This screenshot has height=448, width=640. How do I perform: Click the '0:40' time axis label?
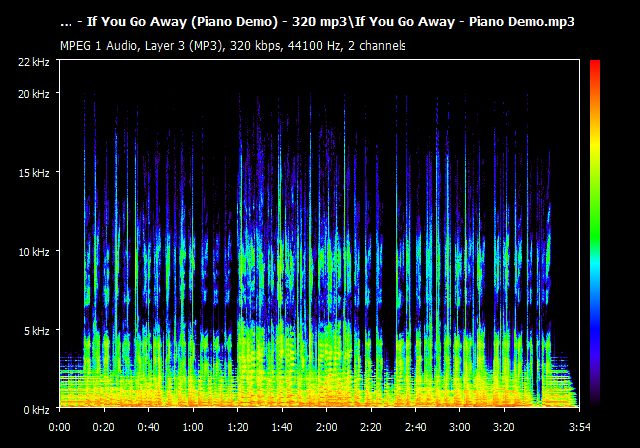148,427
